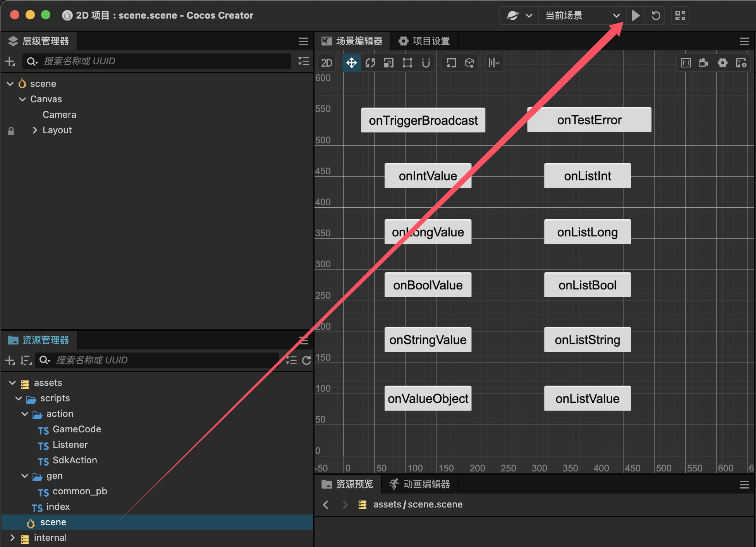Click the snap magnet icon
This screenshot has height=547, width=756.
426,63
